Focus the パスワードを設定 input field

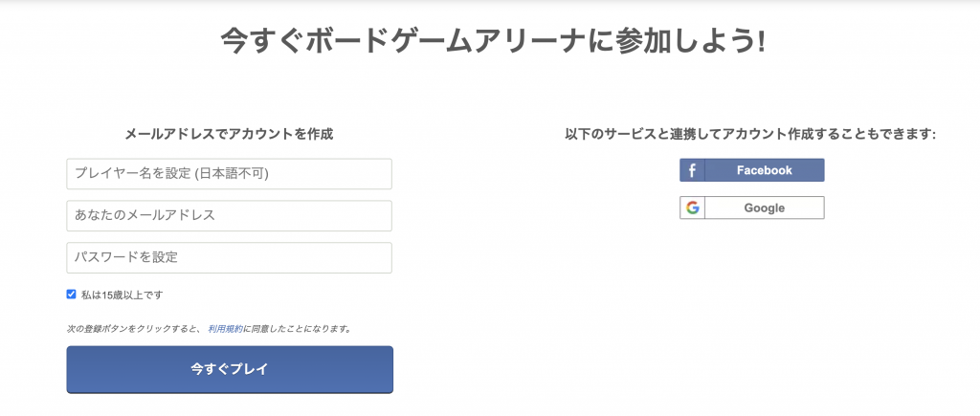230,257
